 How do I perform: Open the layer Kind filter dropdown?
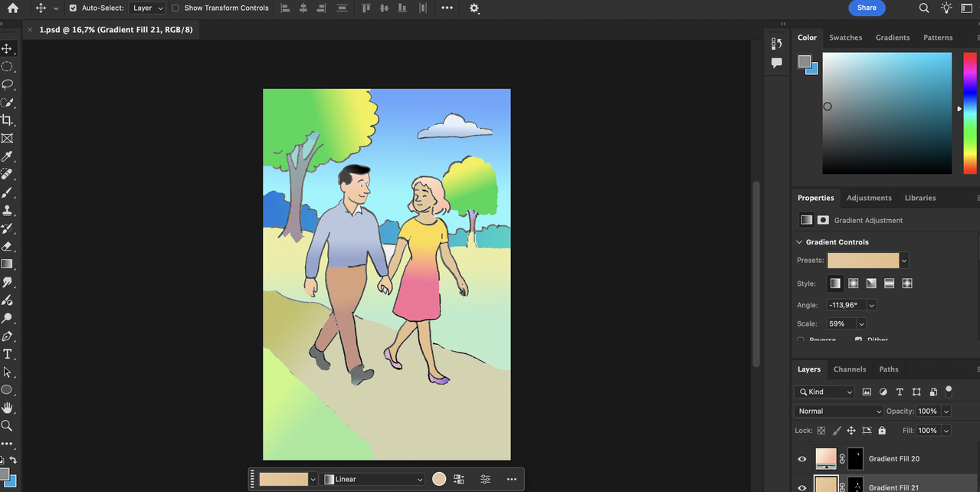[825, 392]
